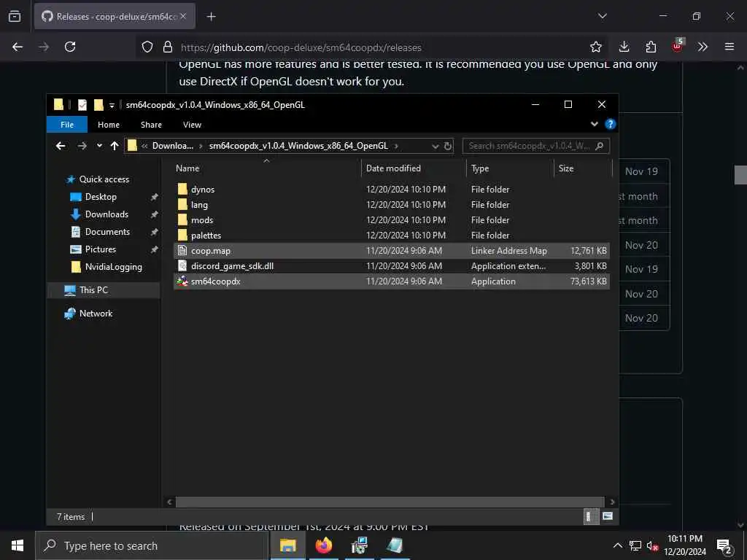Select the Releases coop-deluxe Firefox tab
The height and width of the screenshot is (560, 747).
click(x=115, y=17)
